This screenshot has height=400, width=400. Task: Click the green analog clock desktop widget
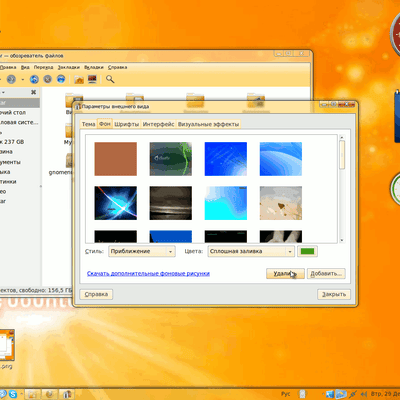tap(396, 188)
